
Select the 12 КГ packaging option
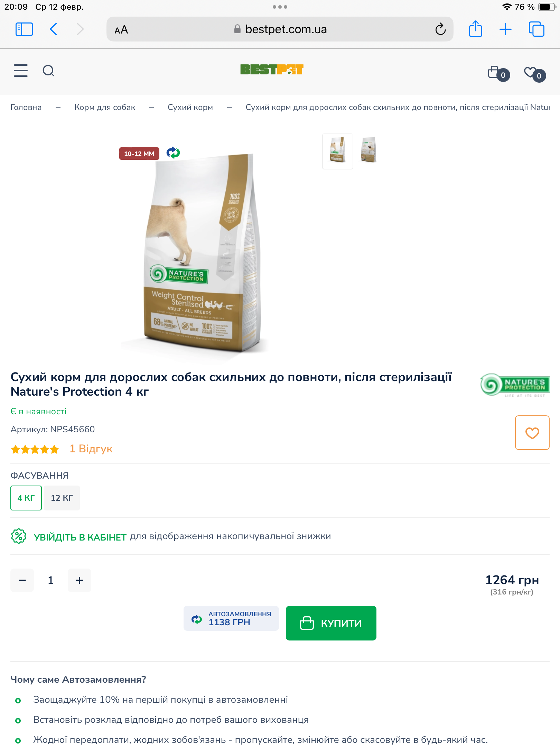point(62,498)
